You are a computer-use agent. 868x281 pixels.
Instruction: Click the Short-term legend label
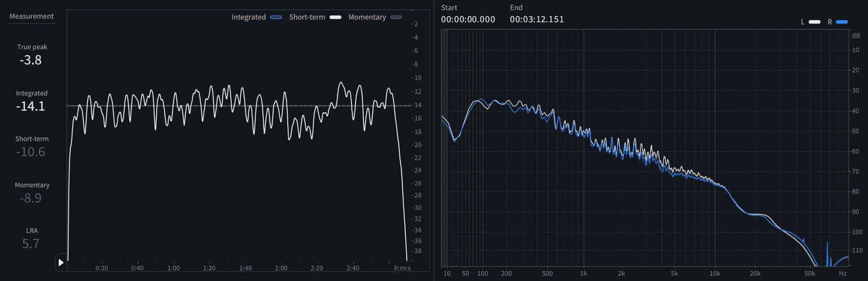307,17
